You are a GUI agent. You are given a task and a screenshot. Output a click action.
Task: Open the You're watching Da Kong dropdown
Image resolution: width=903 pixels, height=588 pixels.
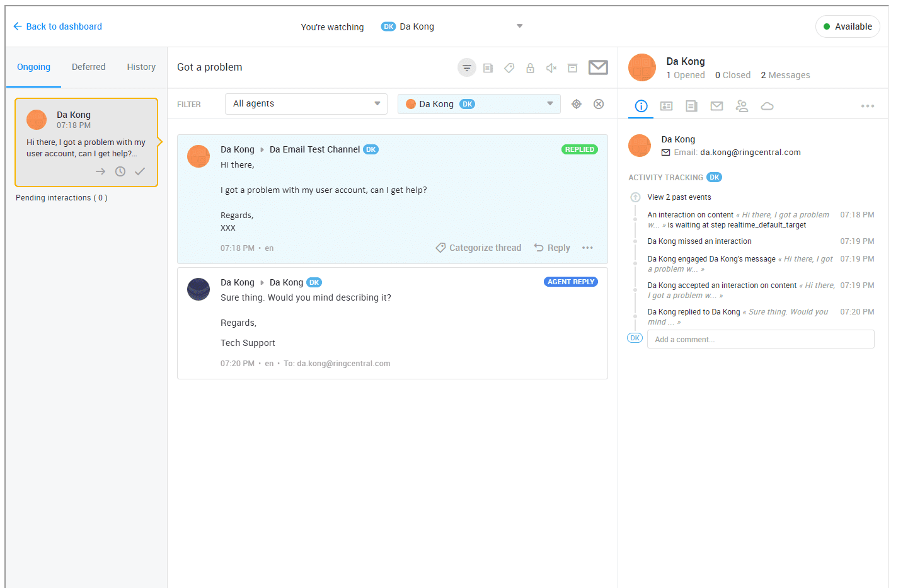452,26
